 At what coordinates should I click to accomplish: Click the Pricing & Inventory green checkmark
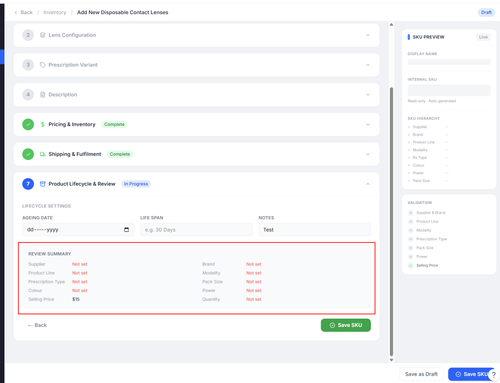tap(28, 124)
